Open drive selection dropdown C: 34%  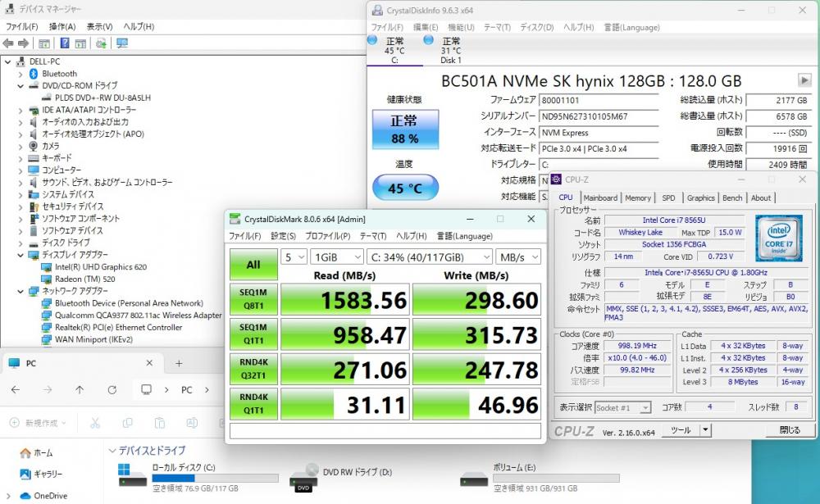click(x=430, y=257)
